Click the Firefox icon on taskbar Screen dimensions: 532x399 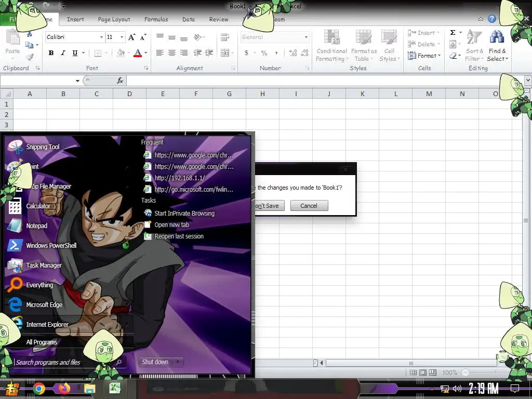click(x=64, y=389)
